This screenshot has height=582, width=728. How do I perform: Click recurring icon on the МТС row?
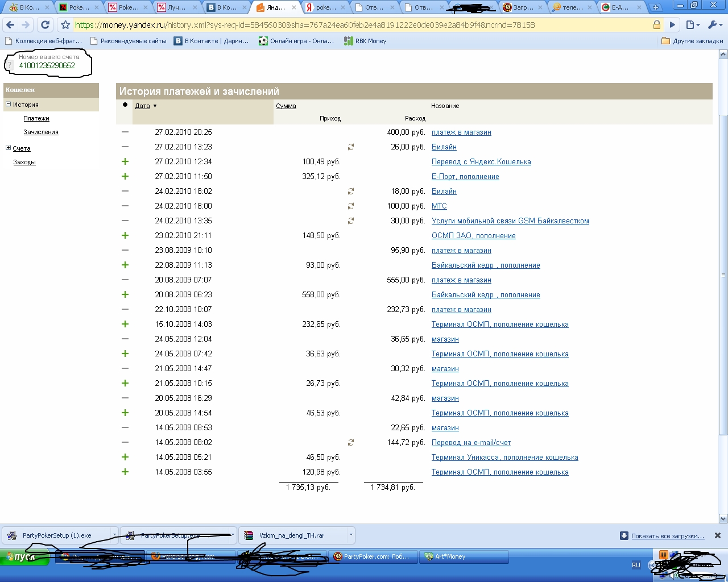pos(351,206)
